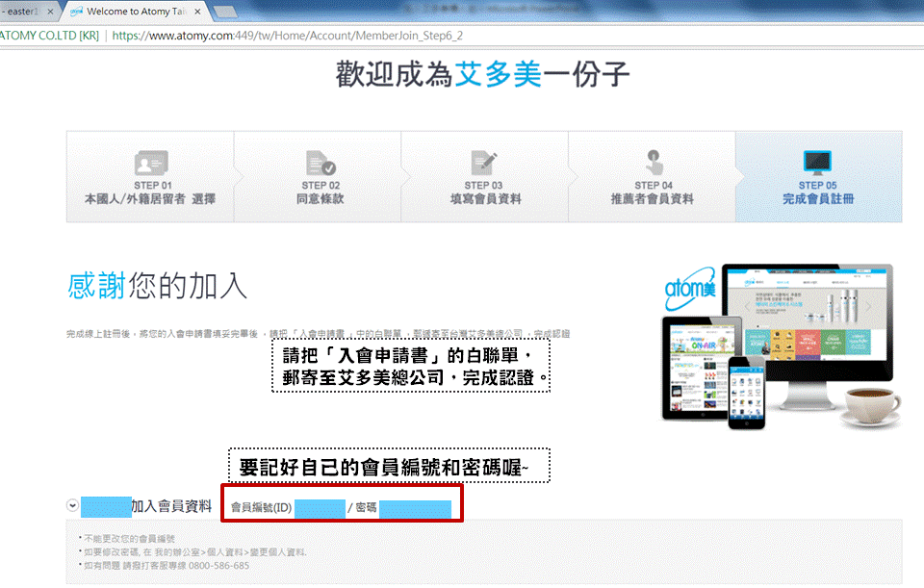Click the customer hotline 0800-586-685 note
924x588 pixels.
[x=167, y=566]
